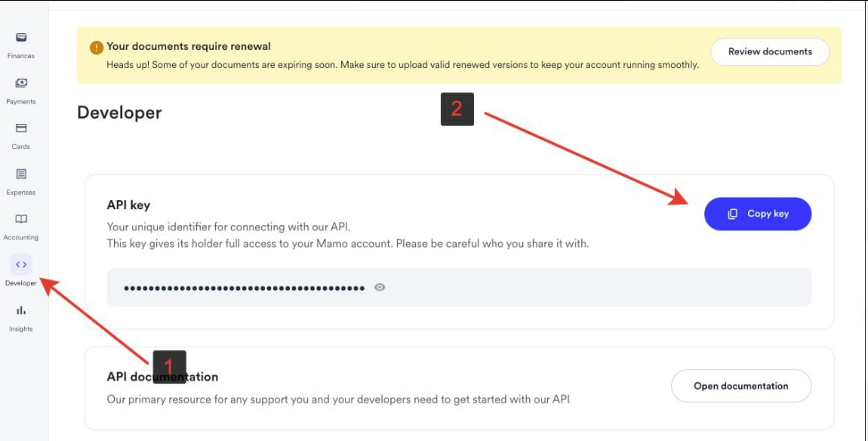Click the Developer page heading
This screenshot has width=868, height=441.
pyautogui.click(x=119, y=113)
